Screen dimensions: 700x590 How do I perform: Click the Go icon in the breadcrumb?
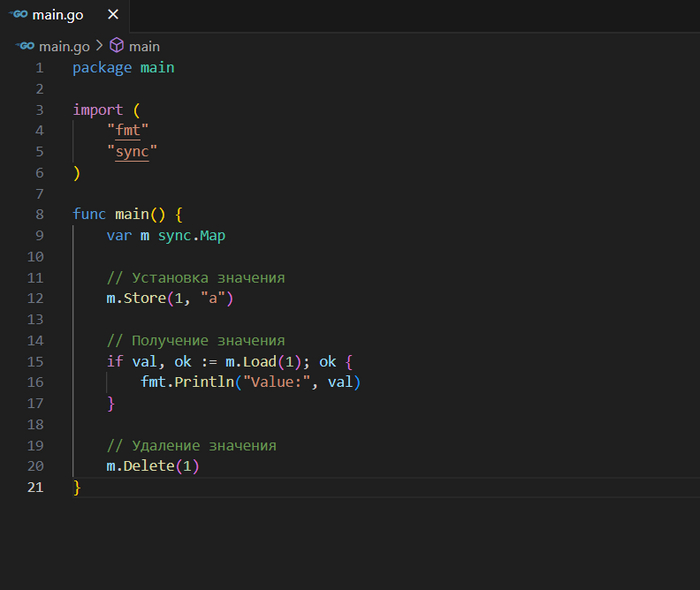click(25, 46)
